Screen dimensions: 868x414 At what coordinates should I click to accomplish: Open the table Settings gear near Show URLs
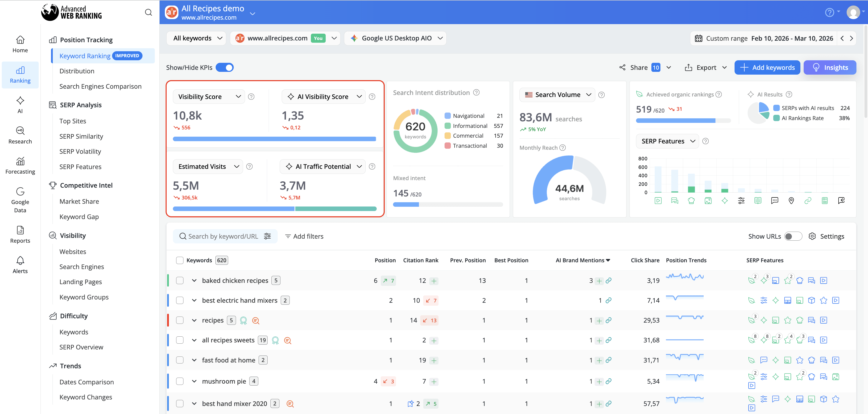click(x=813, y=236)
